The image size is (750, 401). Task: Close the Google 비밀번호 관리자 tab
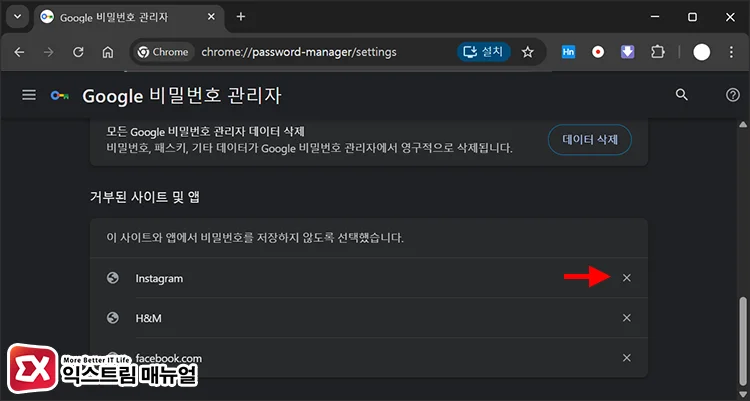click(x=211, y=17)
